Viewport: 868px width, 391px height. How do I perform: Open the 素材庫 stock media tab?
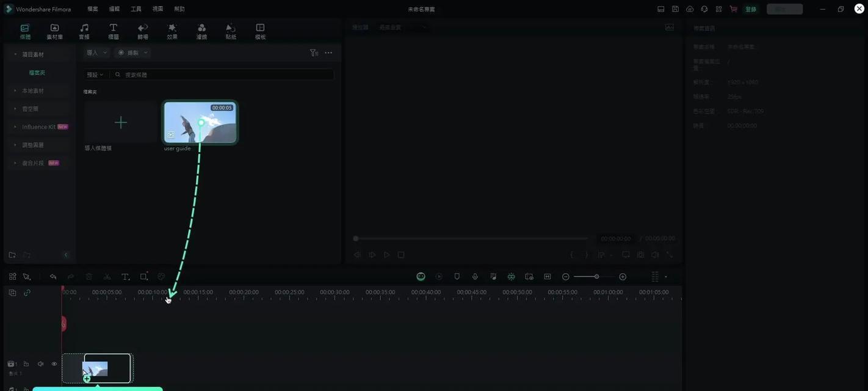[54, 32]
